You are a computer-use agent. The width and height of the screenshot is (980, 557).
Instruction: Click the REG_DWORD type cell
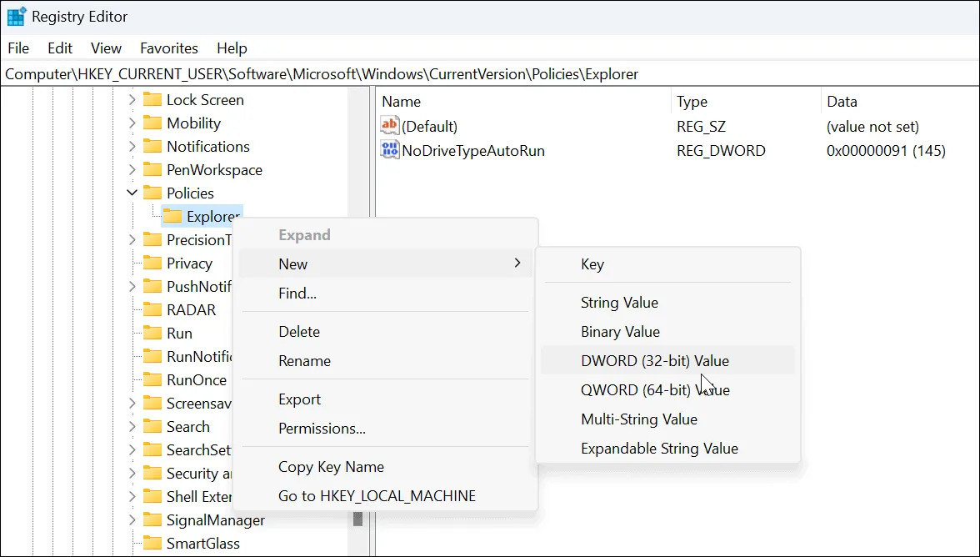(x=721, y=151)
